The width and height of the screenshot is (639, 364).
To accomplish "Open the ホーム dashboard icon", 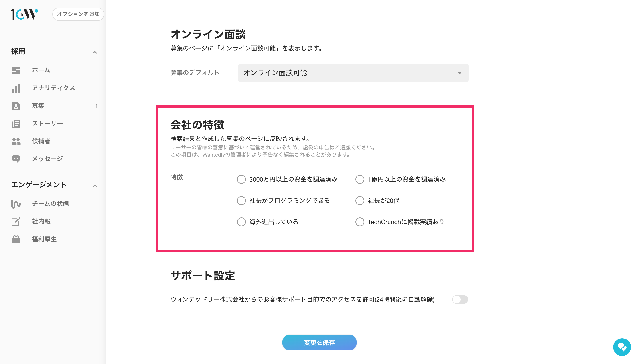I will pos(16,70).
